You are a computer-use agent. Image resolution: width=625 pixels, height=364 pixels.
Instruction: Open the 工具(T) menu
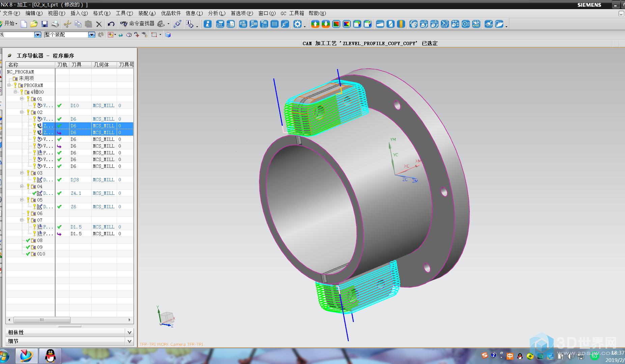(x=124, y=13)
